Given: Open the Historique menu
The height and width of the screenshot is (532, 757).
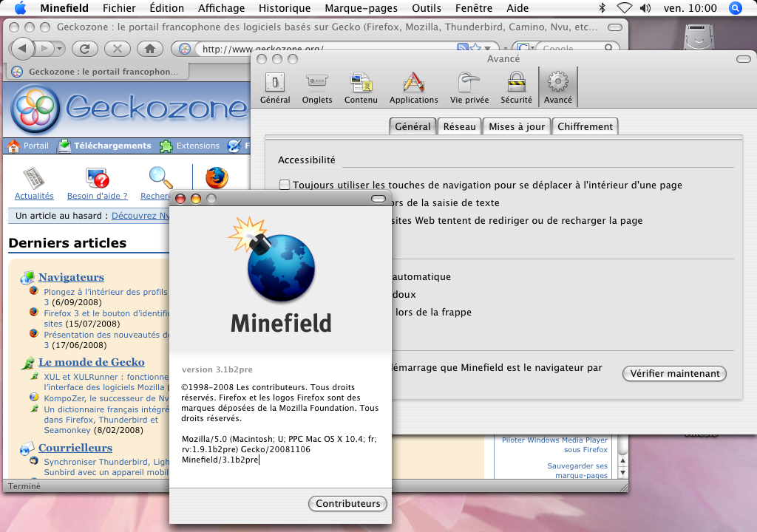Looking at the screenshot, I should pos(285,7).
